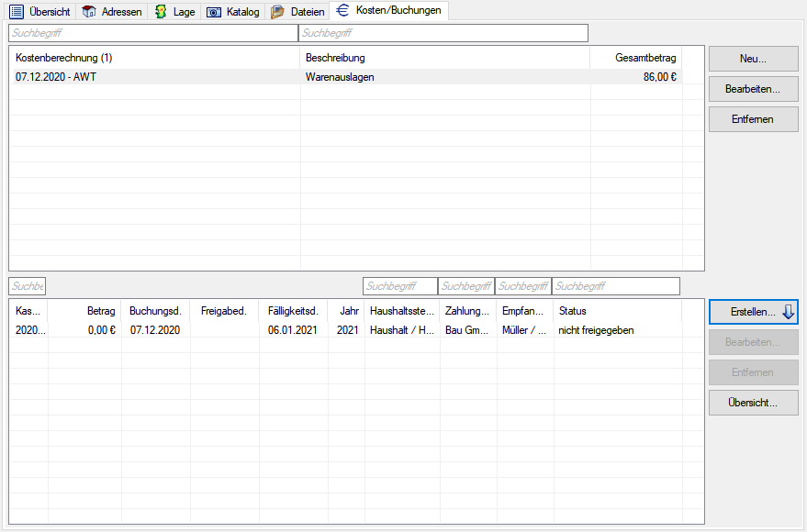Click the upper Entfernen button
This screenshot has width=807, height=532.
pyautogui.click(x=753, y=119)
